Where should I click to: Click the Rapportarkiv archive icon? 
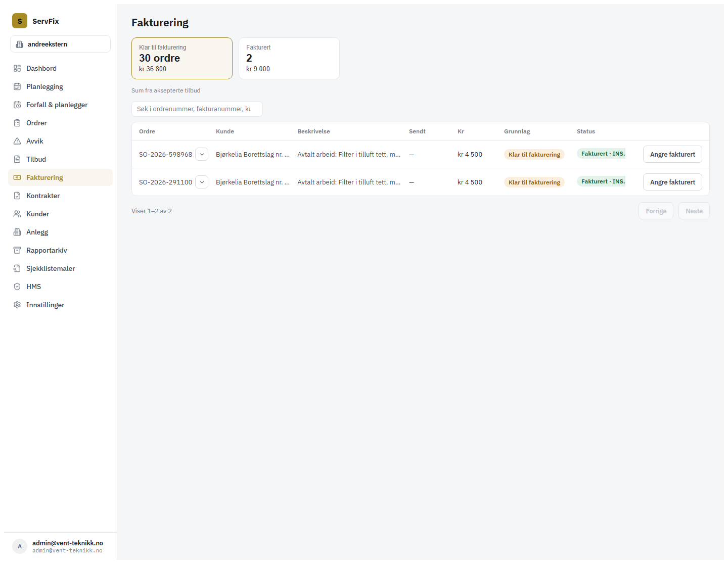[17, 250]
